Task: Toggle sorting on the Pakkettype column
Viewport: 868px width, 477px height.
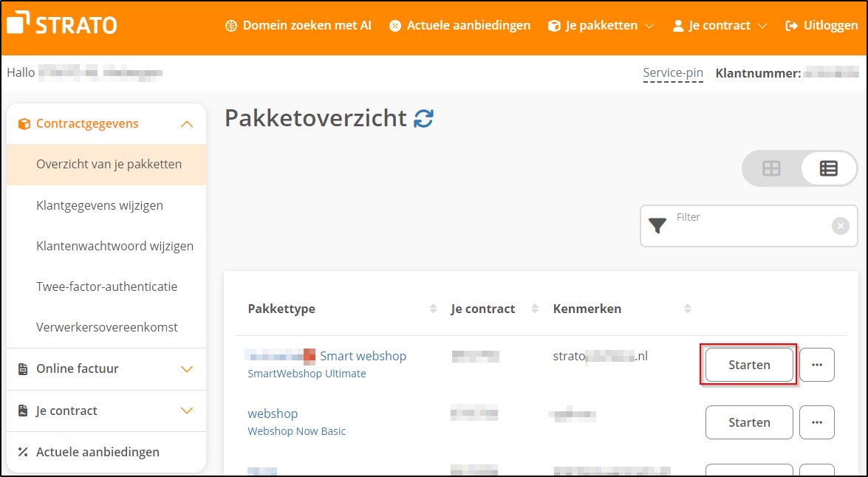Action: 432,309
